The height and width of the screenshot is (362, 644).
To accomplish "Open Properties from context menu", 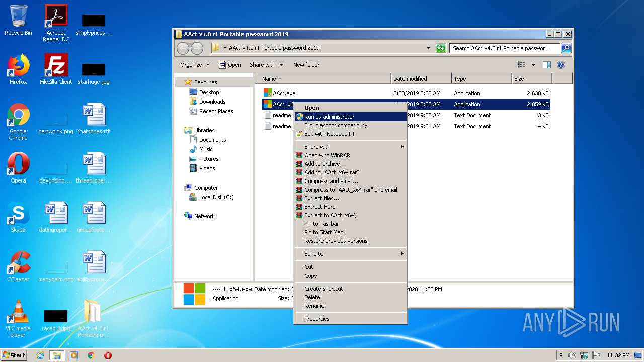I will [x=351, y=319].
